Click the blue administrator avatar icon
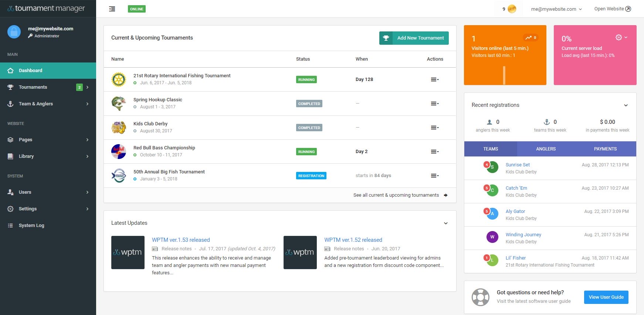The height and width of the screenshot is (315, 644). tap(14, 32)
